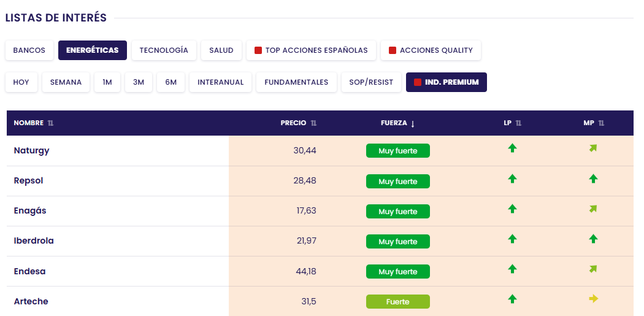Image resolution: width=644 pixels, height=316 pixels.
Task: Select the ENERGÉTICAS list tab
Action: [x=93, y=50]
